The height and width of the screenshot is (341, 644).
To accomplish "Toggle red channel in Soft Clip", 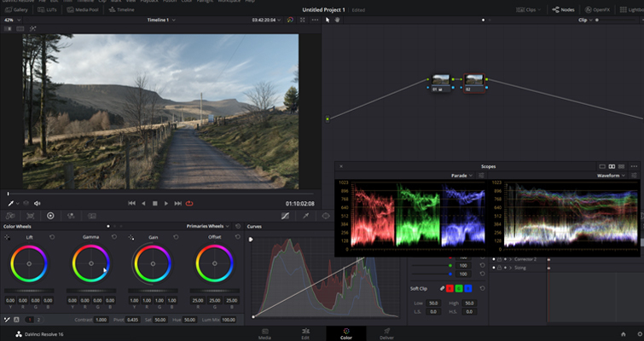I will pos(450,288).
